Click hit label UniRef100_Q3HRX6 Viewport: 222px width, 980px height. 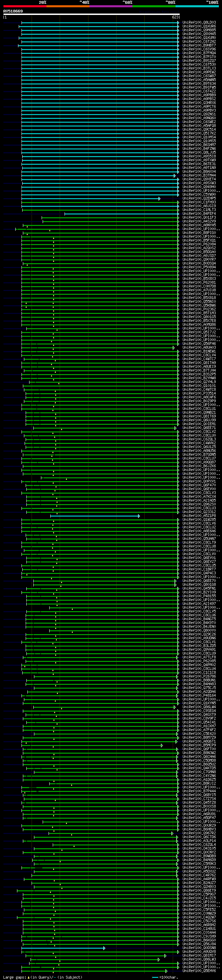[x=199, y=103]
